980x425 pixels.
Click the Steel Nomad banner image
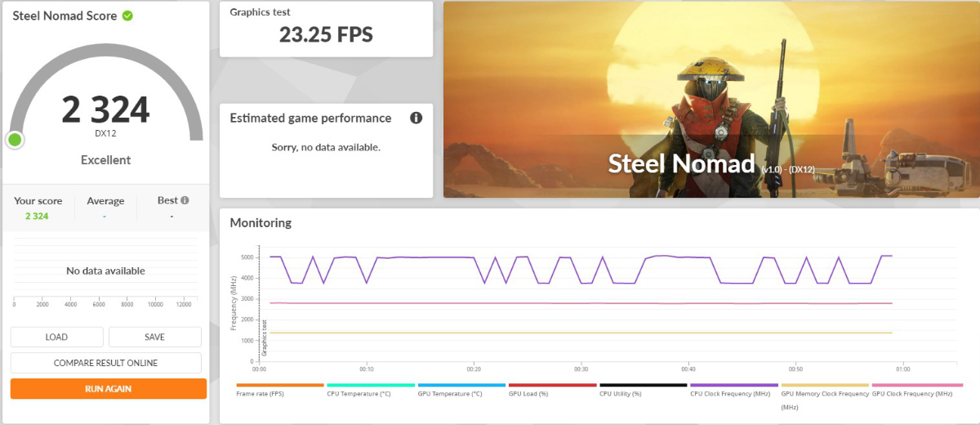pos(711,99)
